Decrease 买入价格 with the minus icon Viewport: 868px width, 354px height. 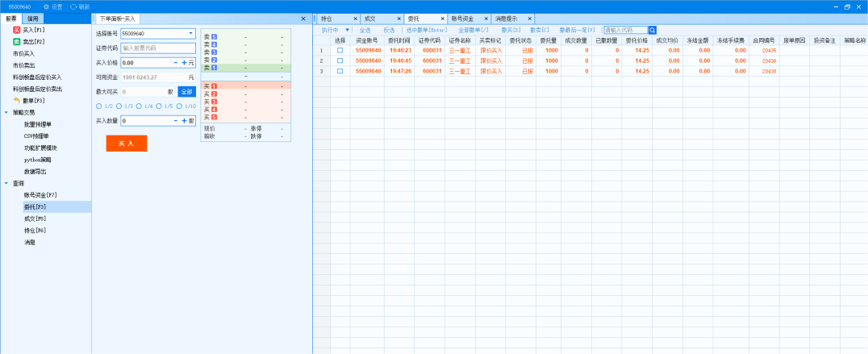point(176,63)
